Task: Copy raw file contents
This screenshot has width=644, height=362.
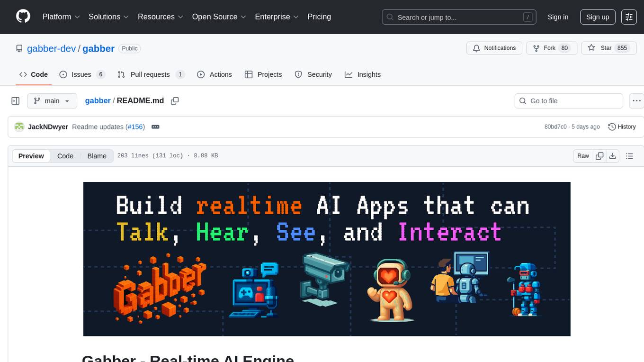Action: click(599, 156)
